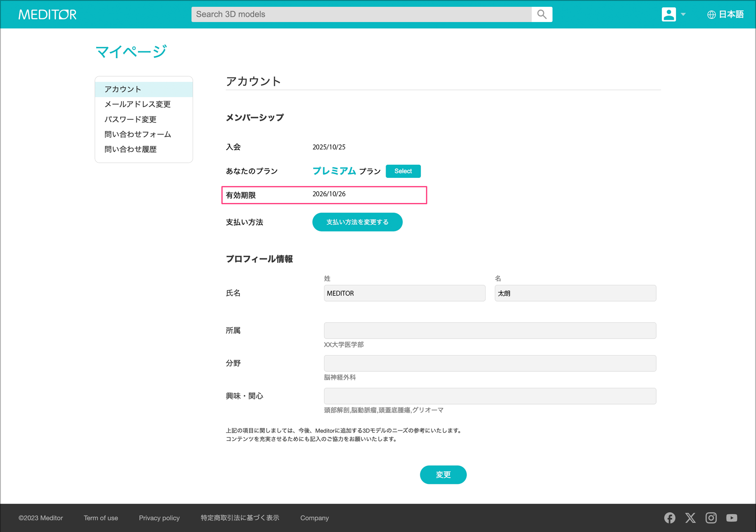This screenshot has width=756, height=532.
Task: Go to メールアドレス変更 in sidebar
Action: point(137,104)
